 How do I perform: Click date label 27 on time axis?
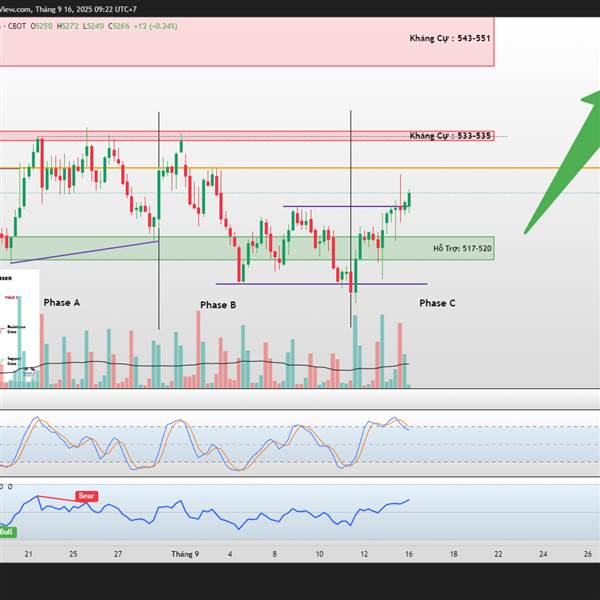(118, 554)
